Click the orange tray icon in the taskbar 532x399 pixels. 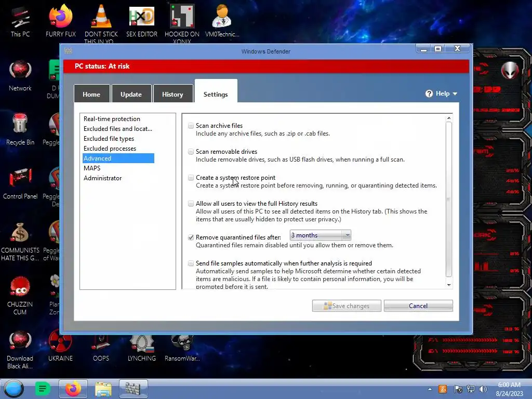[443, 389]
